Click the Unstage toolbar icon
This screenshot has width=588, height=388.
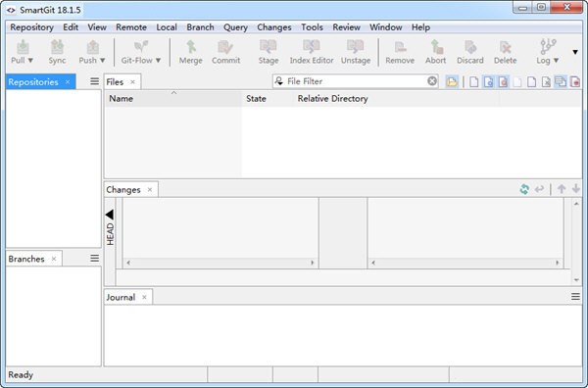355,47
